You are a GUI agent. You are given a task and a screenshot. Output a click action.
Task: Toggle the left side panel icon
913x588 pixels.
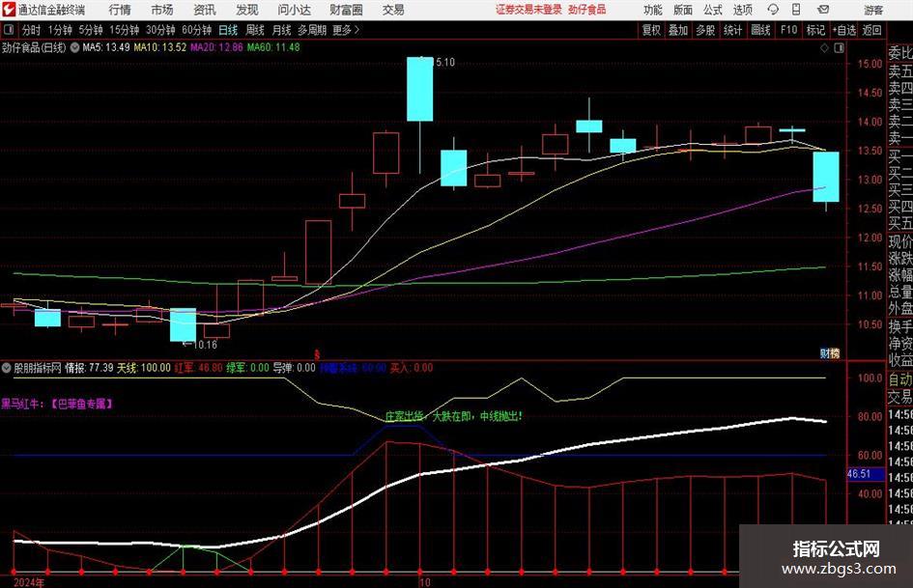(8, 30)
